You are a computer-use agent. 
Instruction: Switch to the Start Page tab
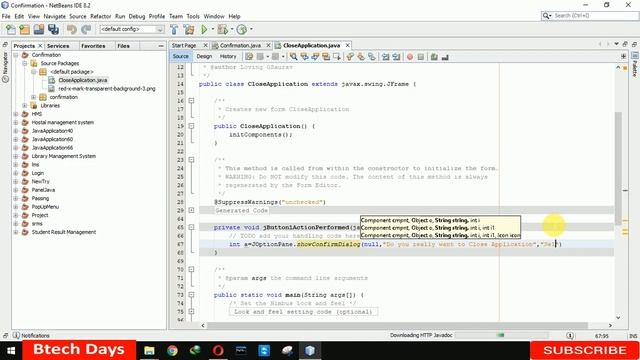click(x=184, y=45)
